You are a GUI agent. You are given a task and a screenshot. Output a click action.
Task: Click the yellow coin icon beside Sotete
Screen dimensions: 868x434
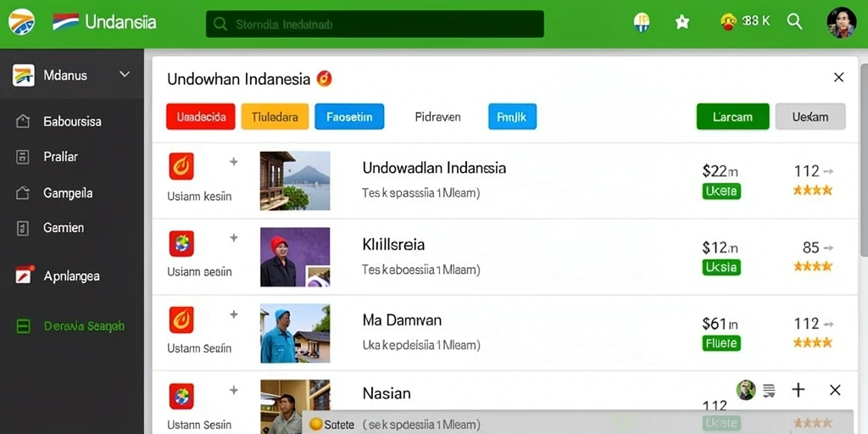pyautogui.click(x=316, y=424)
